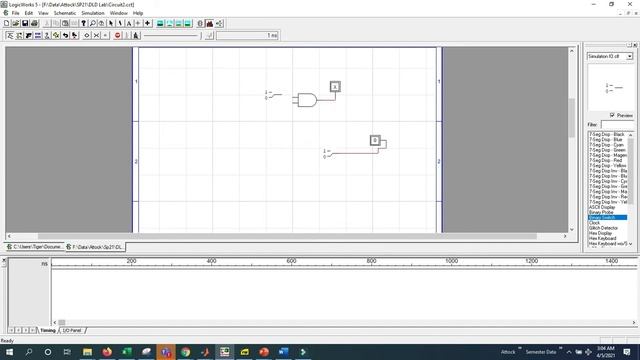Click the first icon in the simulation toolbar
The height and width of the screenshot is (360, 640).
10,36
